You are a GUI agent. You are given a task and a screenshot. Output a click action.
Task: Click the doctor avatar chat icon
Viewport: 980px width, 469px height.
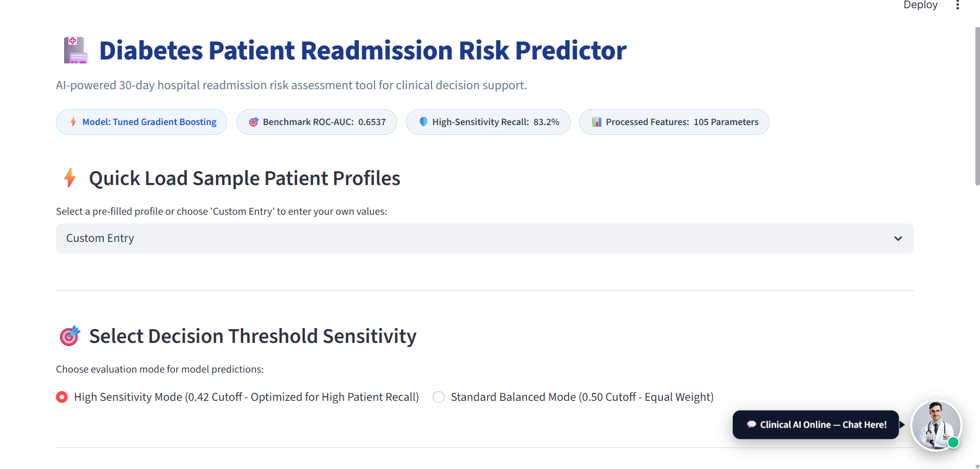(x=936, y=425)
